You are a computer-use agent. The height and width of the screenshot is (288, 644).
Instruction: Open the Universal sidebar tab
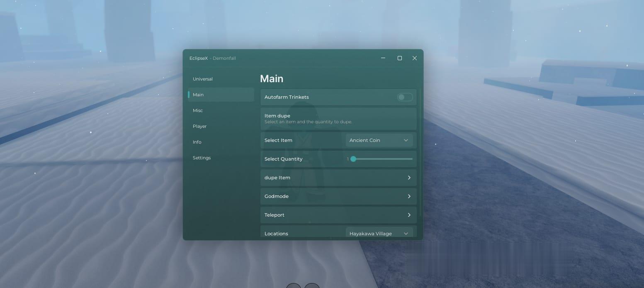203,79
